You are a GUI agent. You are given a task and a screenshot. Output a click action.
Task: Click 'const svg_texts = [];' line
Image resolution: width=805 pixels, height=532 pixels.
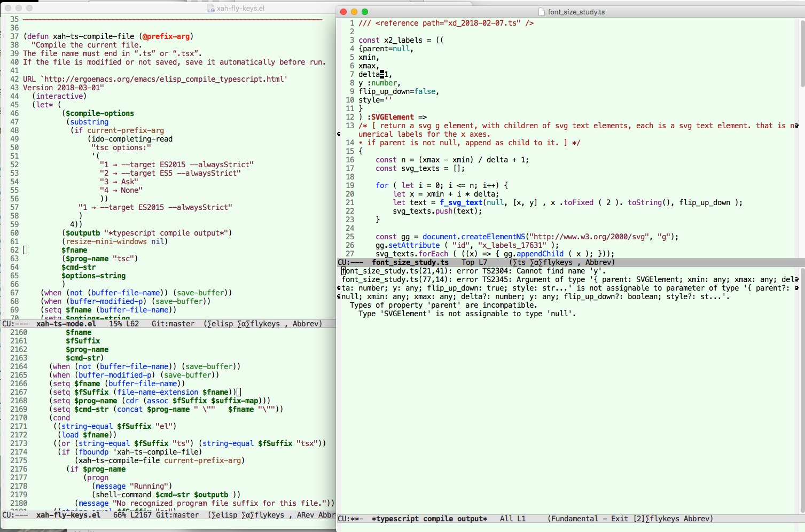[x=420, y=168]
